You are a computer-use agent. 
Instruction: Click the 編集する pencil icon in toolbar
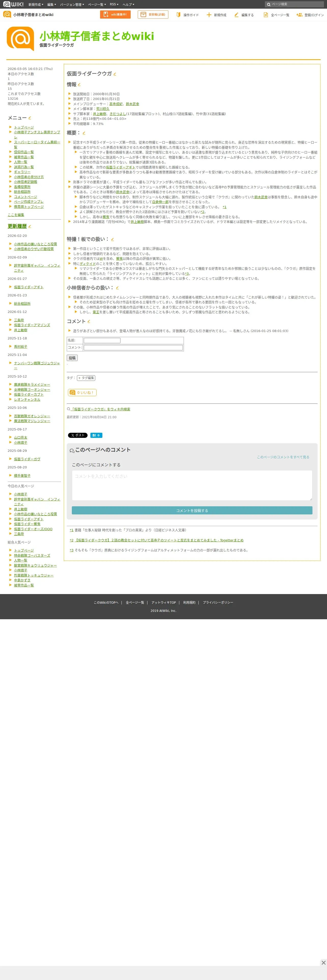coord(236,15)
